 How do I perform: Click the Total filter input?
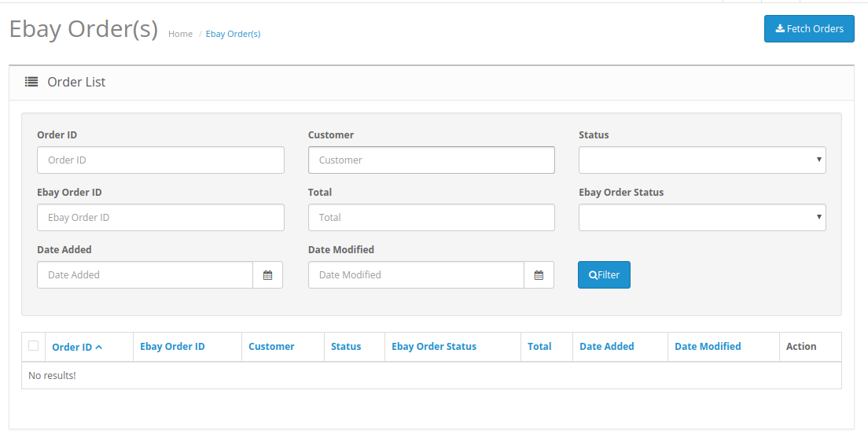pyautogui.click(x=431, y=217)
